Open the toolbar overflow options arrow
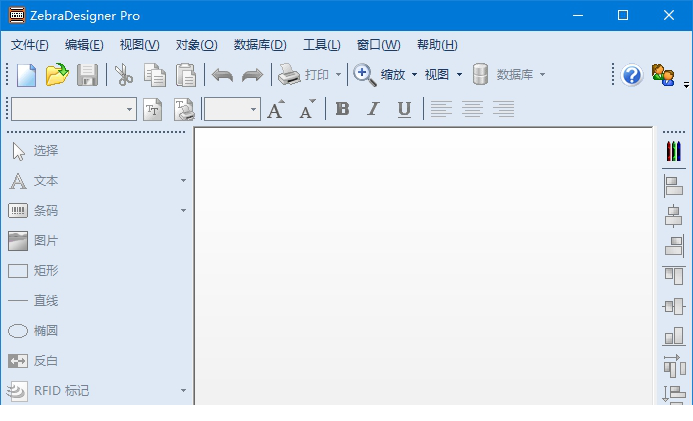The height and width of the screenshot is (421, 693). pos(686,85)
